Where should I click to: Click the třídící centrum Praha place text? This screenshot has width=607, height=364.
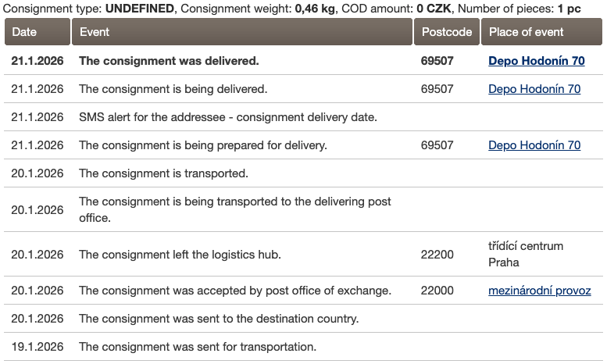(525, 254)
